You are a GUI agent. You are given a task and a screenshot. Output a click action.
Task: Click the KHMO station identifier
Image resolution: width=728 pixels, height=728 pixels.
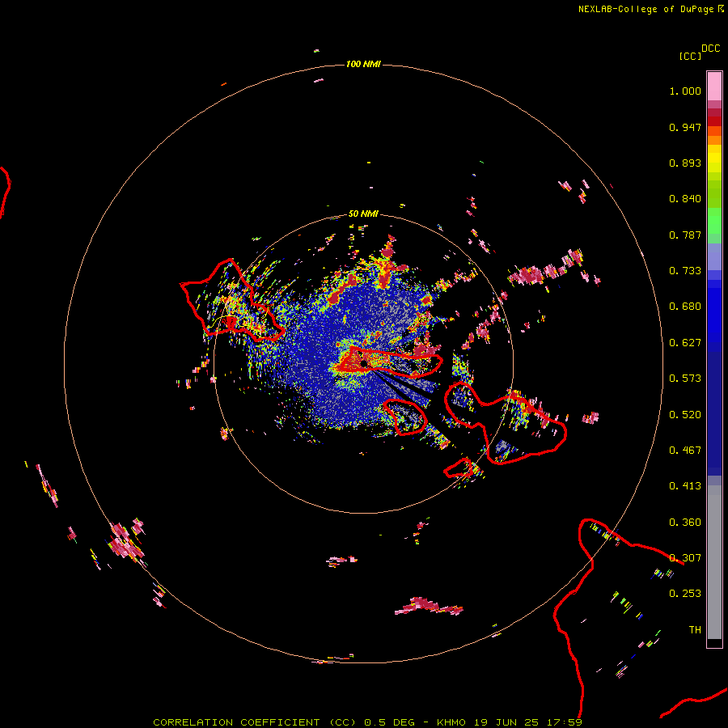click(x=451, y=722)
